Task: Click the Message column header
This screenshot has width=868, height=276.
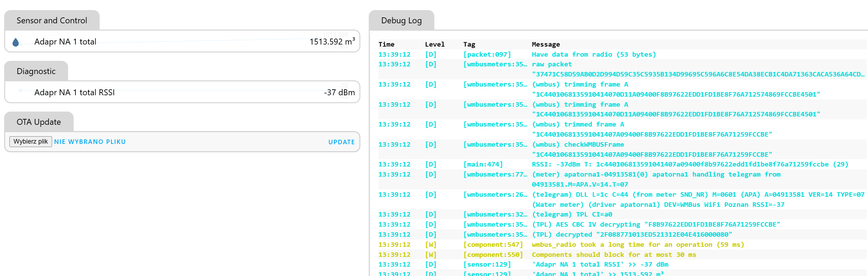Action: (546, 44)
